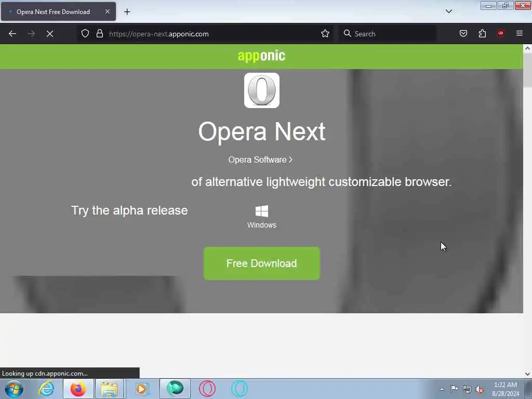Click the apponic logo
Image resolution: width=532 pixels, height=399 pixels.
point(261,56)
